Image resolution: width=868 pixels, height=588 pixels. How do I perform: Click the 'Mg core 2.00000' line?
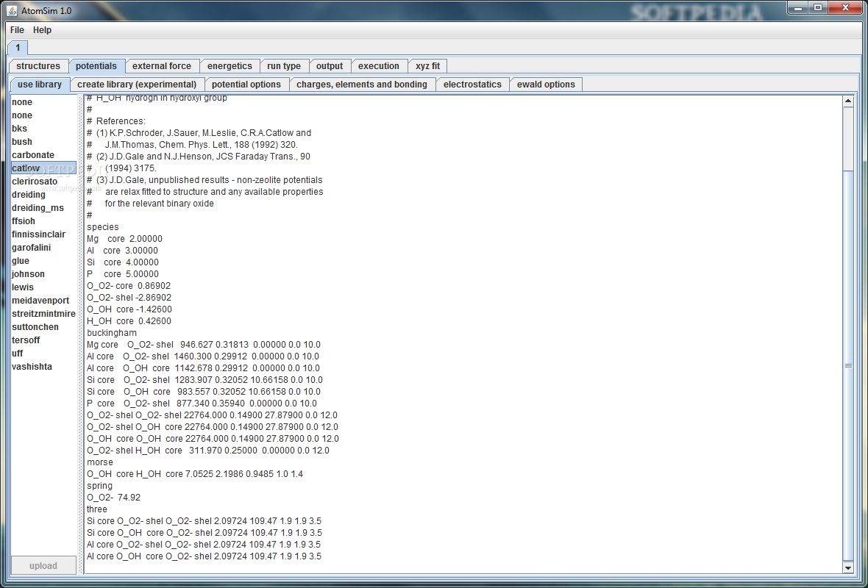point(124,238)
